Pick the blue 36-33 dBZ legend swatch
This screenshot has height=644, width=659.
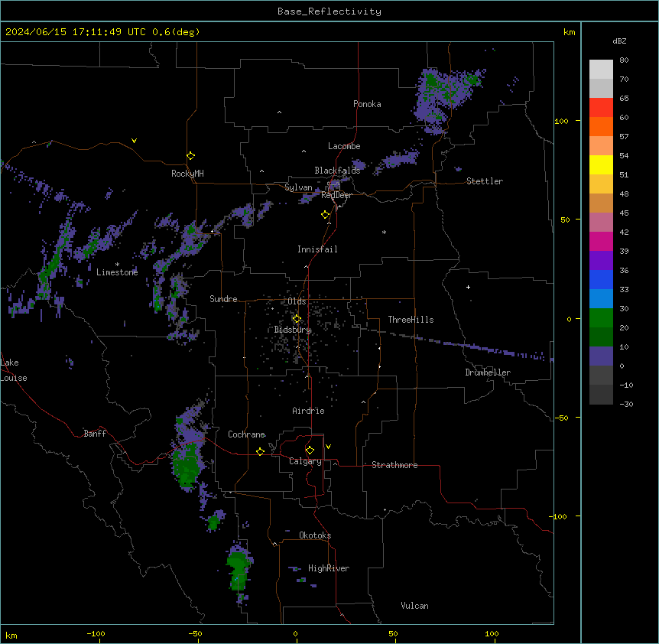[601, 279]
